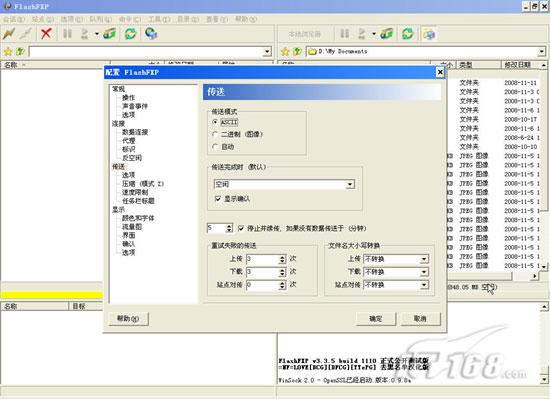The height and width of the screenshot is (399, 550).
Task: Click the lightning Quick Connect icon in left toolbar
Action: pos(9,34)
